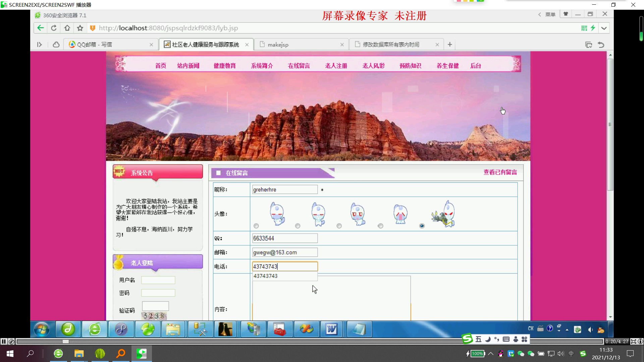Click the Sogou input method S icon
The width and height of the screenshot is (644, 362).
pos(467,339)
